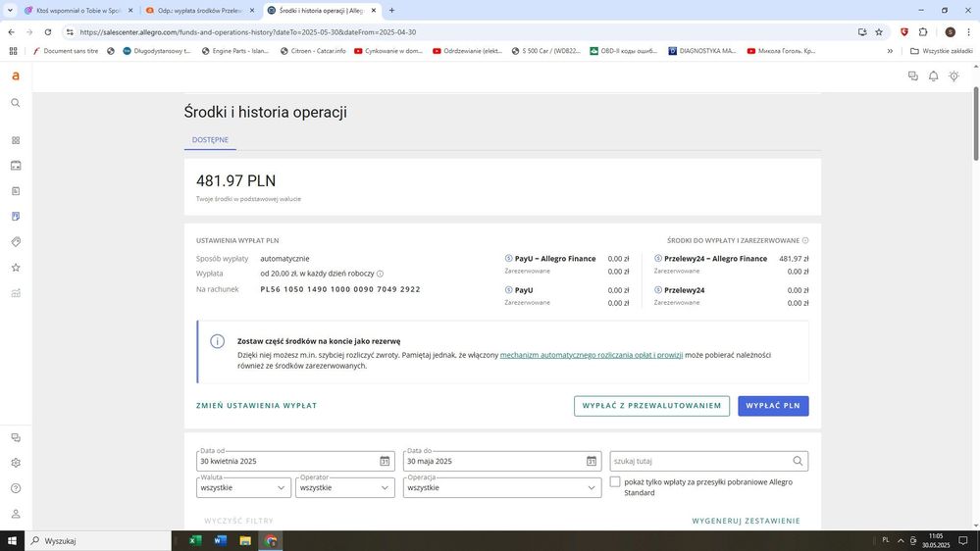This screenshot has height=551, width=980.
Task: Open the Chrome three-dot menu
Action: click(969, 31)
